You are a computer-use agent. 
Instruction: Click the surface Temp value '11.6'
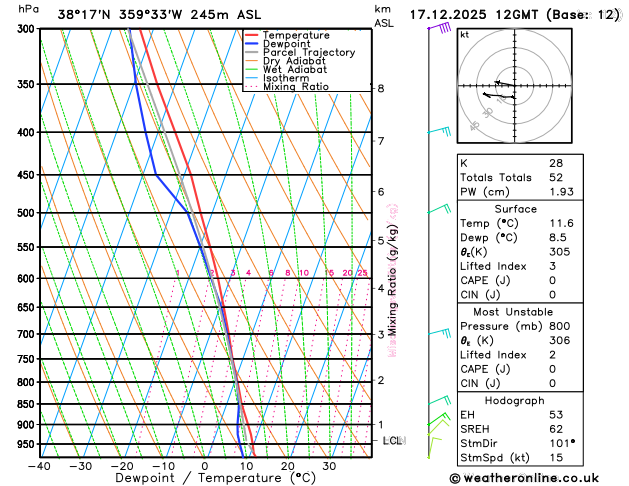pos(562,223)
